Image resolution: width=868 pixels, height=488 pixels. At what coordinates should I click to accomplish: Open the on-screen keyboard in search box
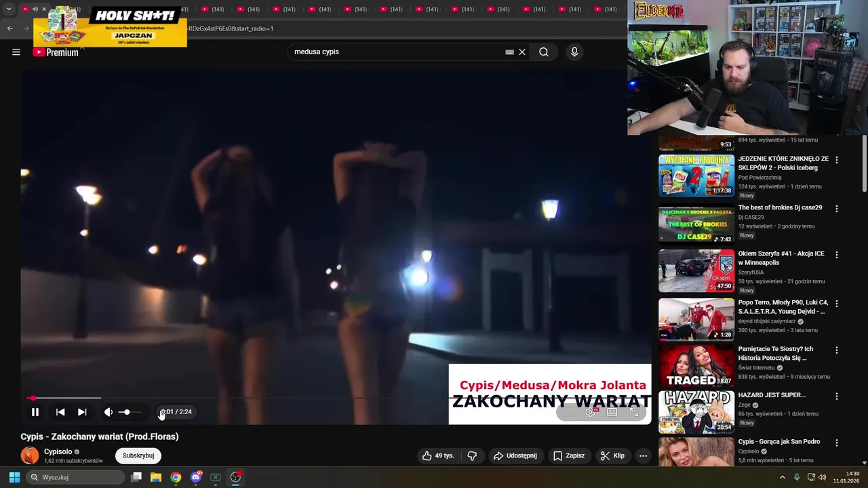(509, 52)
